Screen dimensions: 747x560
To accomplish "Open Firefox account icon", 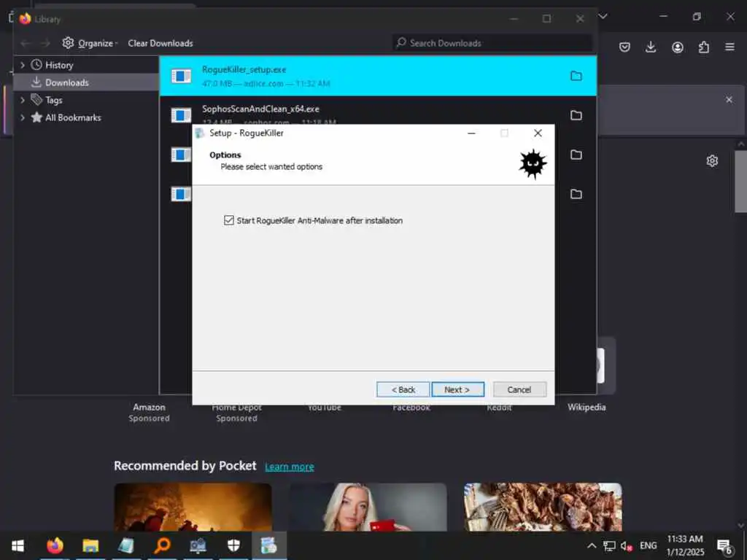I will (x=678, y=47).
